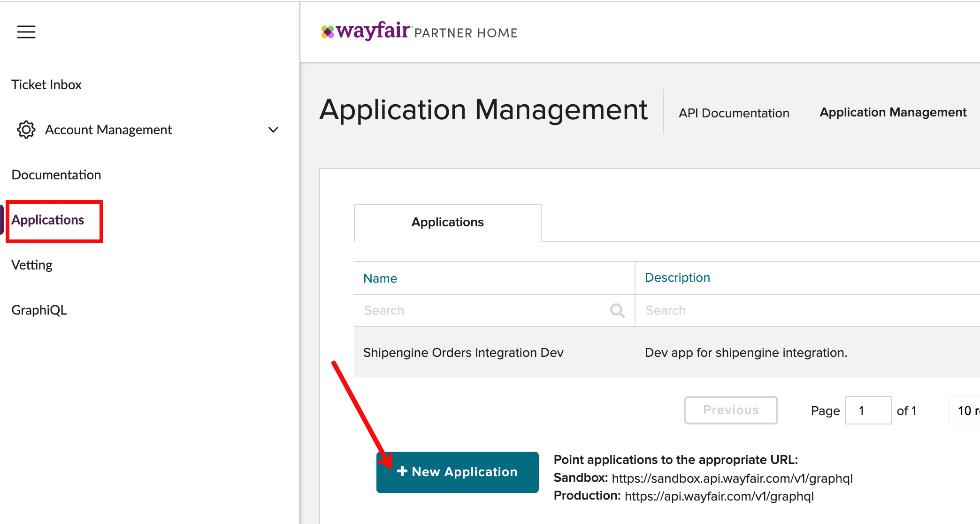Sort by Description column header
980x524 pixels.
(x=677, y=277)
